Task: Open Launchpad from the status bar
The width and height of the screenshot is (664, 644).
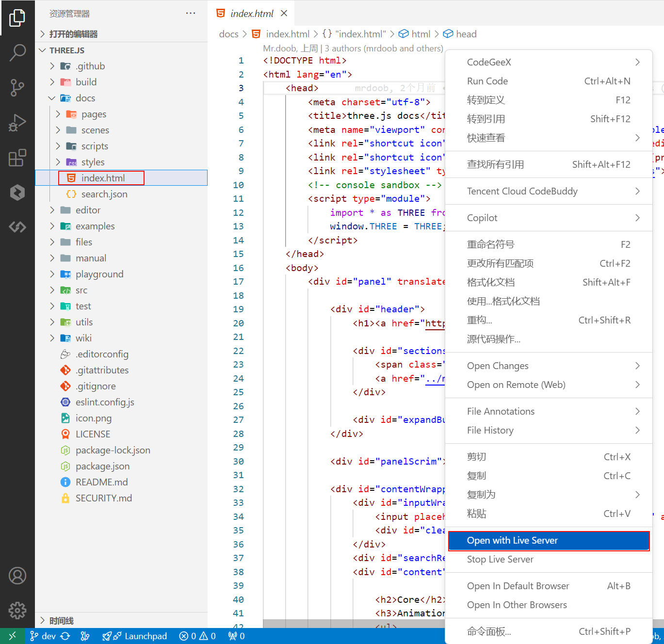Action: (135, 636)
